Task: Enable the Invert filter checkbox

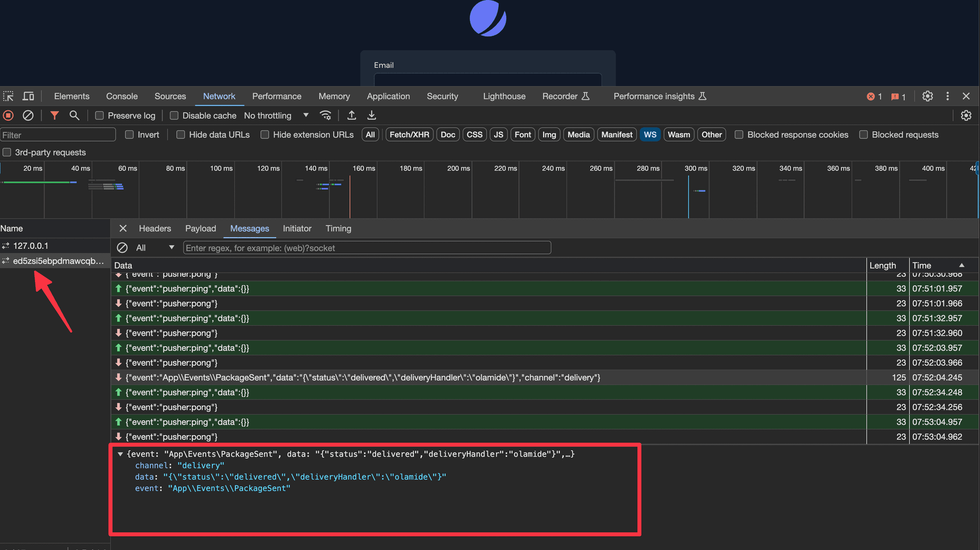Action: click(x=129, y=134)
